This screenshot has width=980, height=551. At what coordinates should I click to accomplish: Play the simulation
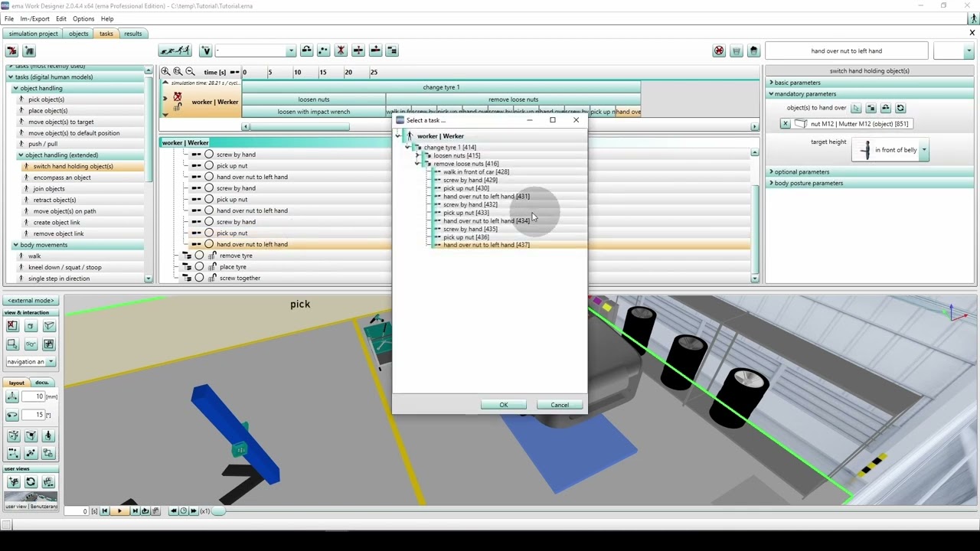pyautogui.click(x=119, y=511)
